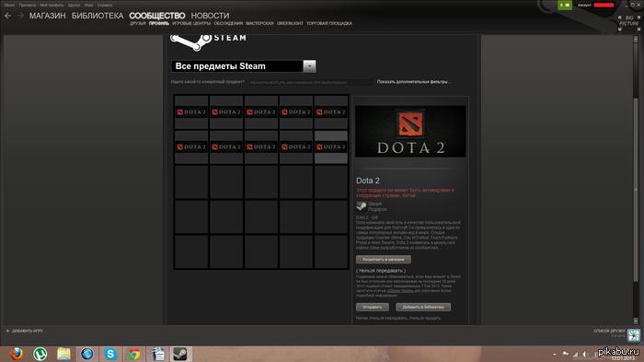Click СПИСОК ДРУЗЕЙ label
The height and width of the screenshot is (362, 644).
pos(609,331)
